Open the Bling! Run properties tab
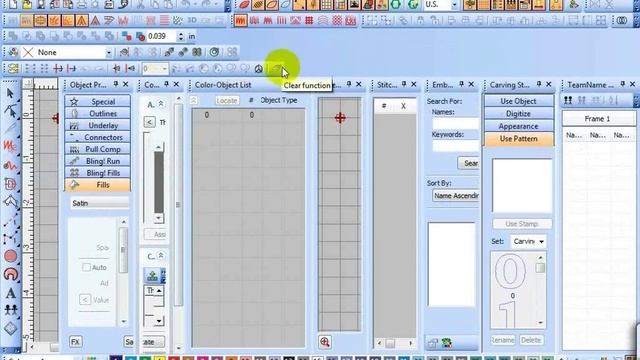The width and height of the screenshot is (640, 360). (x=98, y=161)
